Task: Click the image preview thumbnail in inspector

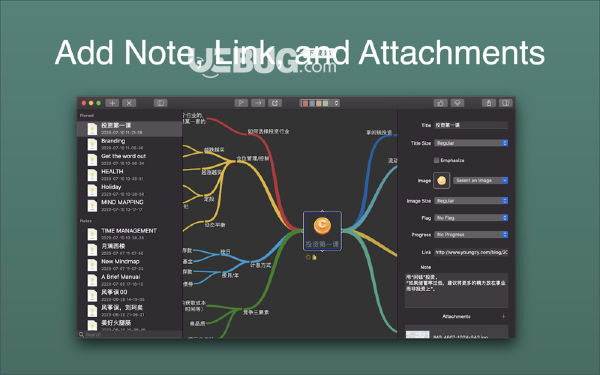Action: (442, 180)
